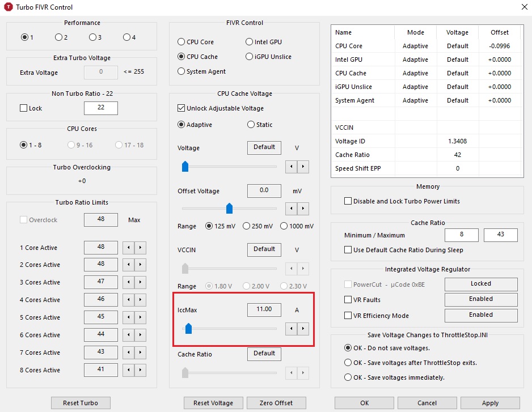Click the Offset Voltage slider thumb
This screenshot has width=532, height=412.
[229, 208]
